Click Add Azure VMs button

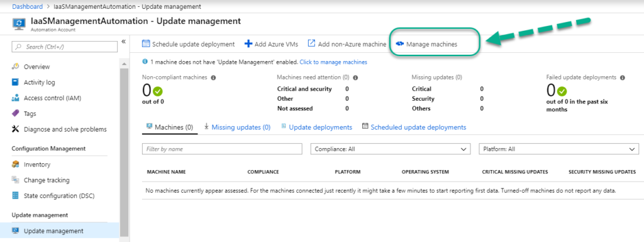(272, 44)
